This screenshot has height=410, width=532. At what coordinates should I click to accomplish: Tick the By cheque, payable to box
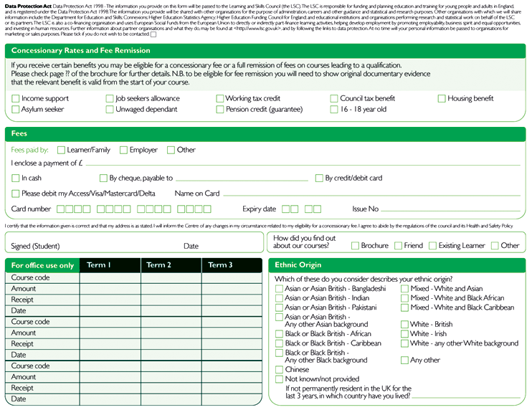[x=103, y=178]
